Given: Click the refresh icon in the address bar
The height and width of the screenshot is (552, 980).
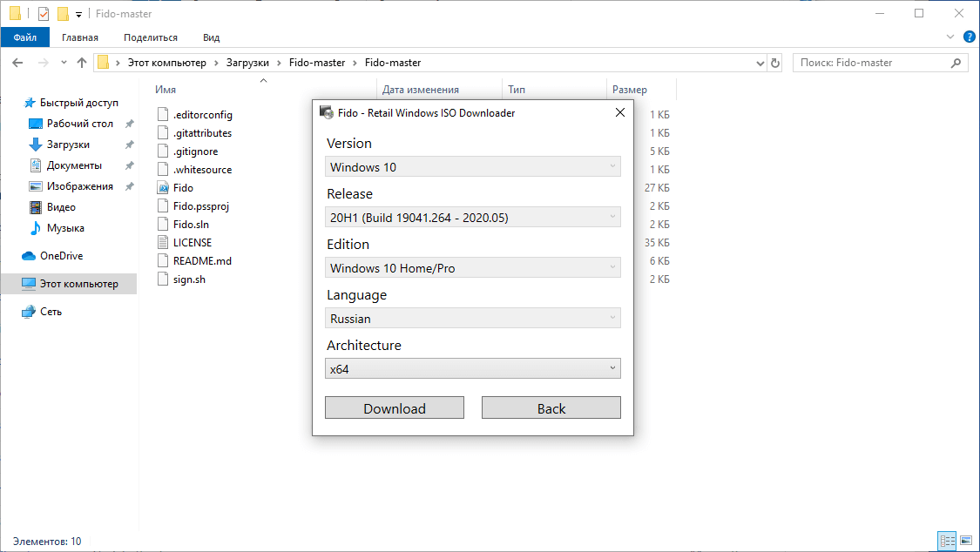Looking at the screenshot, I should [775, 62].
